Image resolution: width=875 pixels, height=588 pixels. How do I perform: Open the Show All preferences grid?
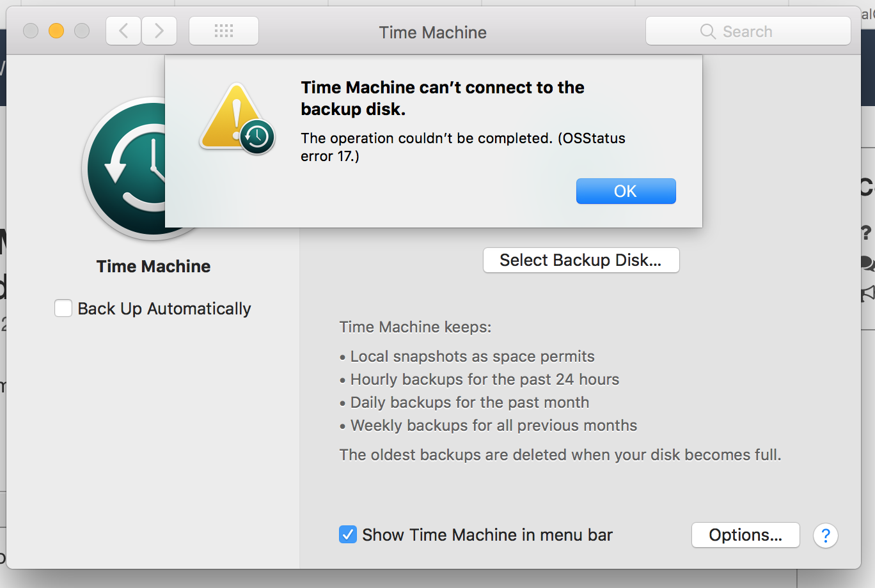pos(223,30)
